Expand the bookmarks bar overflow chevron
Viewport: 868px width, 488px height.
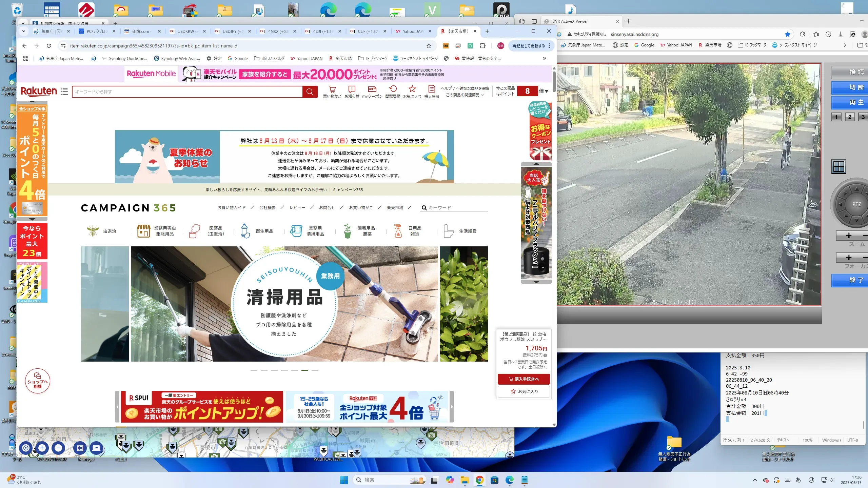pyautogui.click(x=544, y=58)
